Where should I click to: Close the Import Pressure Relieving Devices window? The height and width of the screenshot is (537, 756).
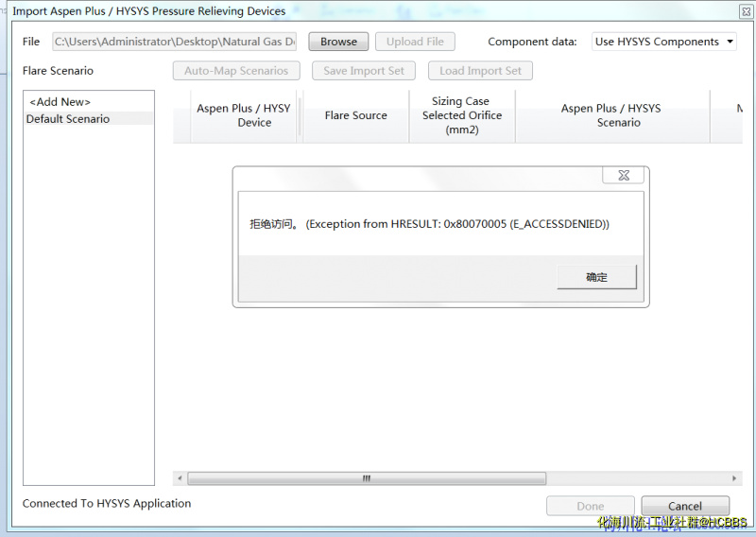746,11
